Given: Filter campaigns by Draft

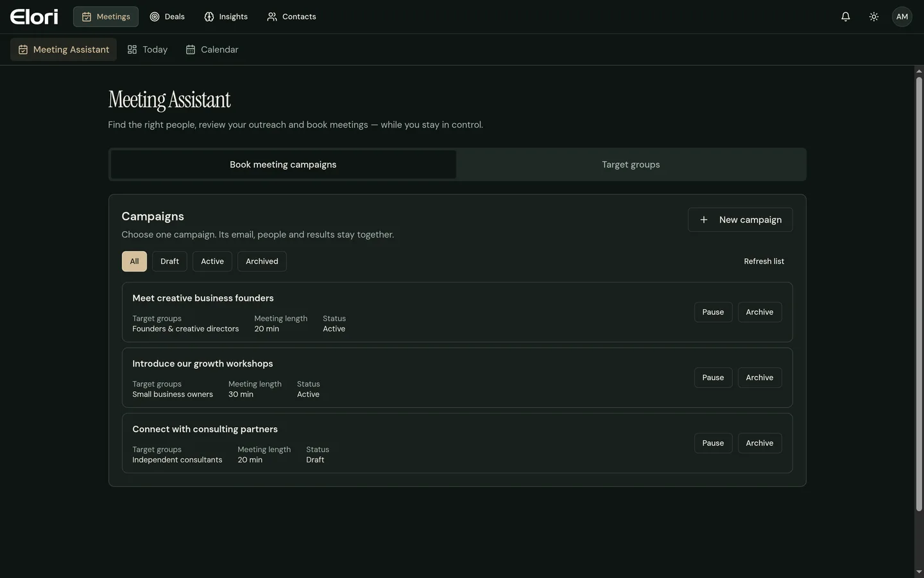Looking at the screenshot, I should tap(169, 261).
